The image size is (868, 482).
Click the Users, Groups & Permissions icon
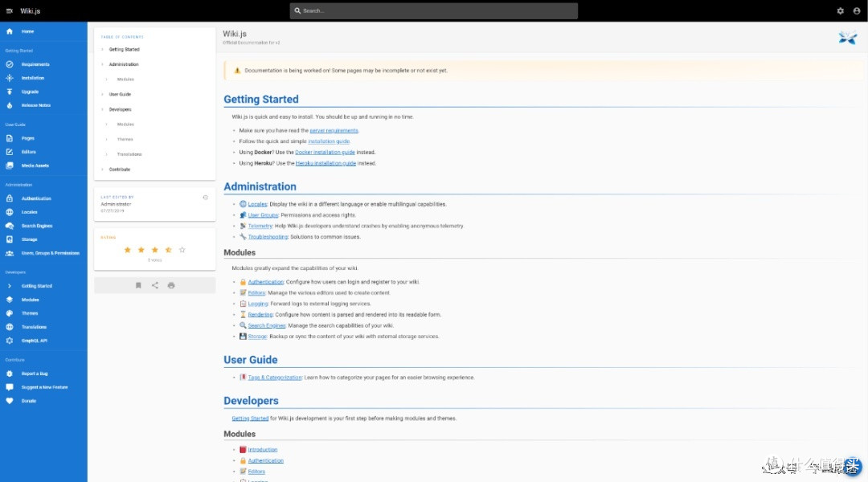pyautogui.click(x=10, y=253)
